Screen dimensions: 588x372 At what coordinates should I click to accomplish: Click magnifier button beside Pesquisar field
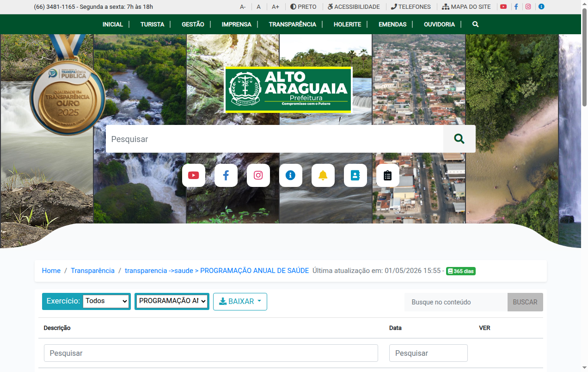459,139
